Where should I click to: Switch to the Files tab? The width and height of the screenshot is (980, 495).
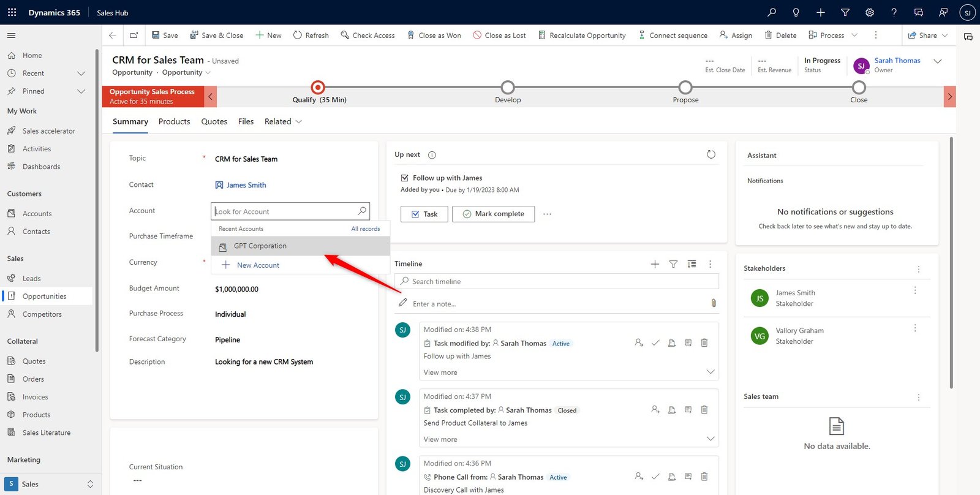click(246, 121)
